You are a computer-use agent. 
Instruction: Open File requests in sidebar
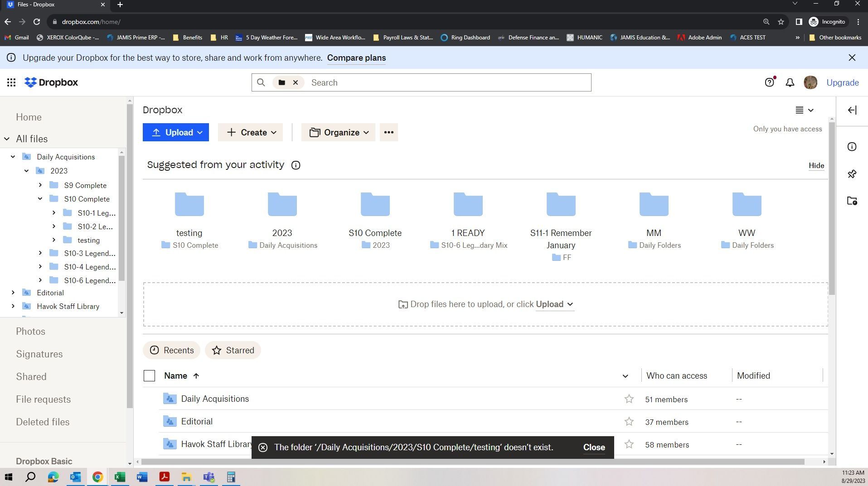click(x=43, y=399)
